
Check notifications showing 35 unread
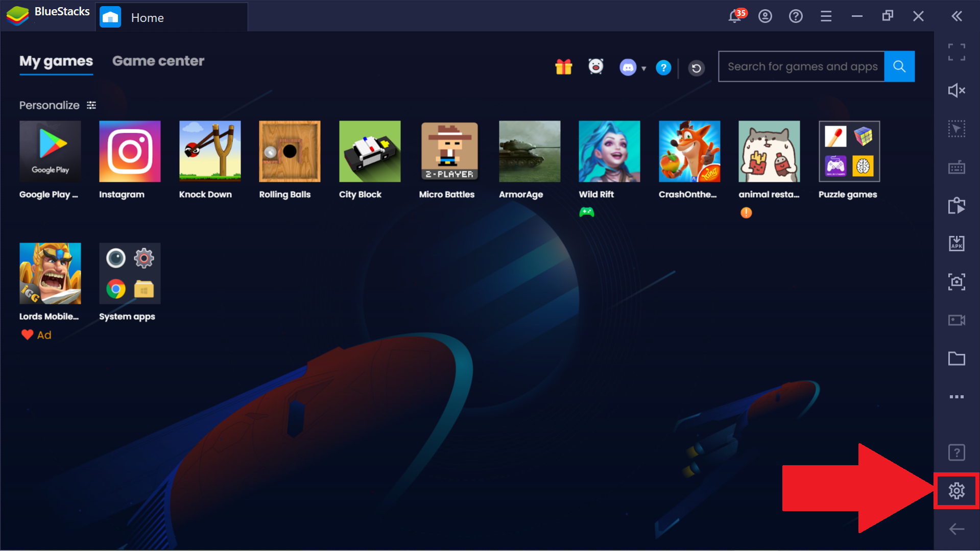coord(734,16)
